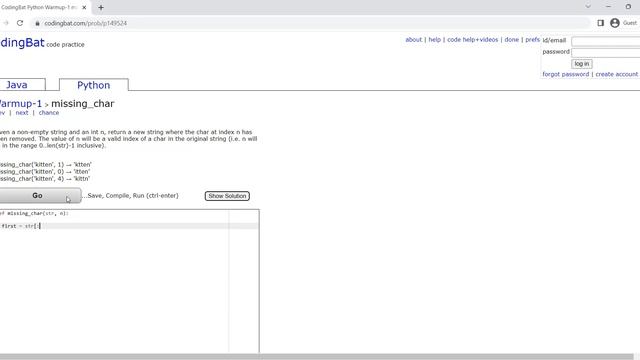
Task: Open the help link
Action: (x=435, y=40)
